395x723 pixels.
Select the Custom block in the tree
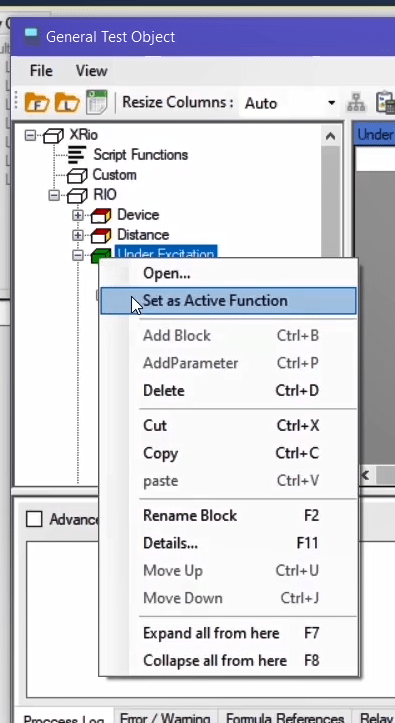[114, 175]
